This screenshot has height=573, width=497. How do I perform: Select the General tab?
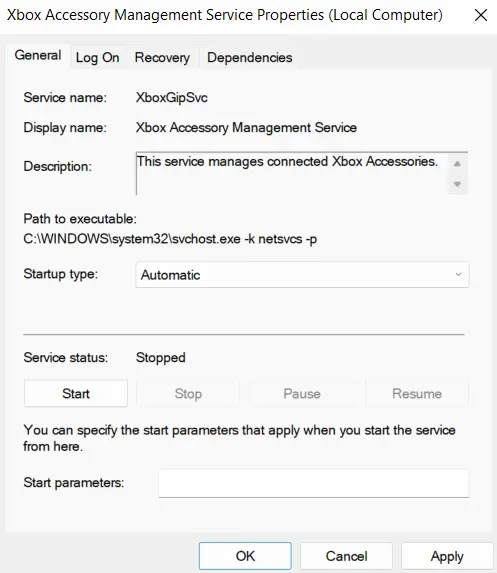[38, 56]
